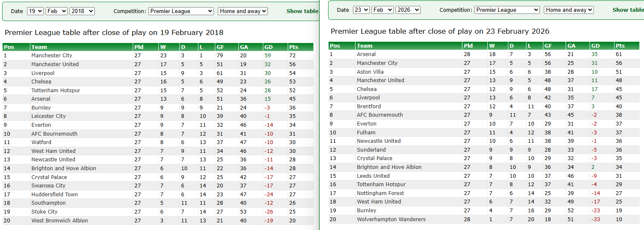Select West Bromwich Albion in the table
This screenshot has width=644, height=230.
[59, 220]
